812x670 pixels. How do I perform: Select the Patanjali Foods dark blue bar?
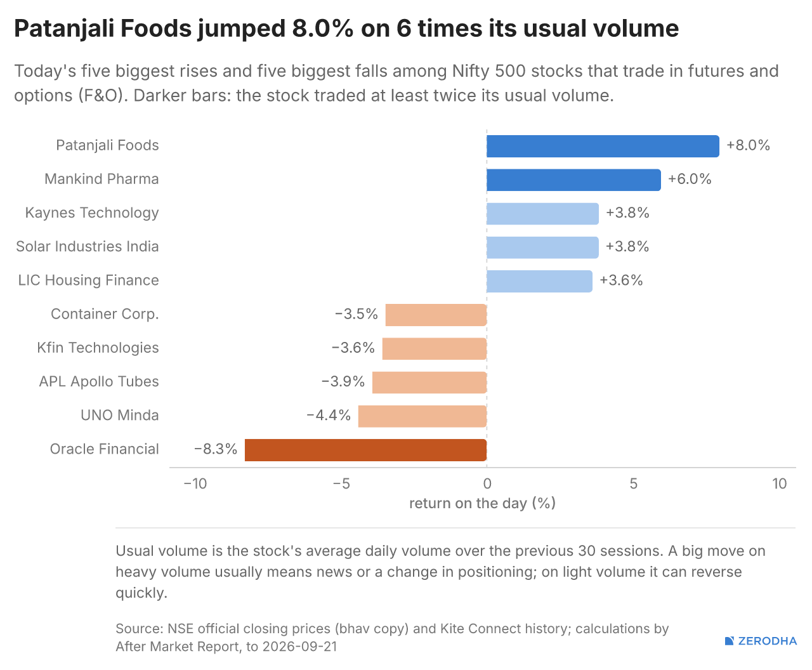tap(603, 147)
